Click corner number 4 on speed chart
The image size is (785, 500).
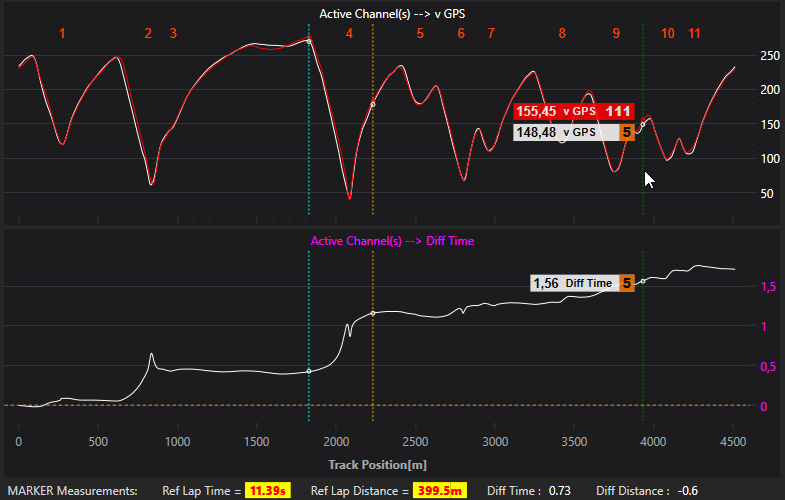(x=349, y=34)
